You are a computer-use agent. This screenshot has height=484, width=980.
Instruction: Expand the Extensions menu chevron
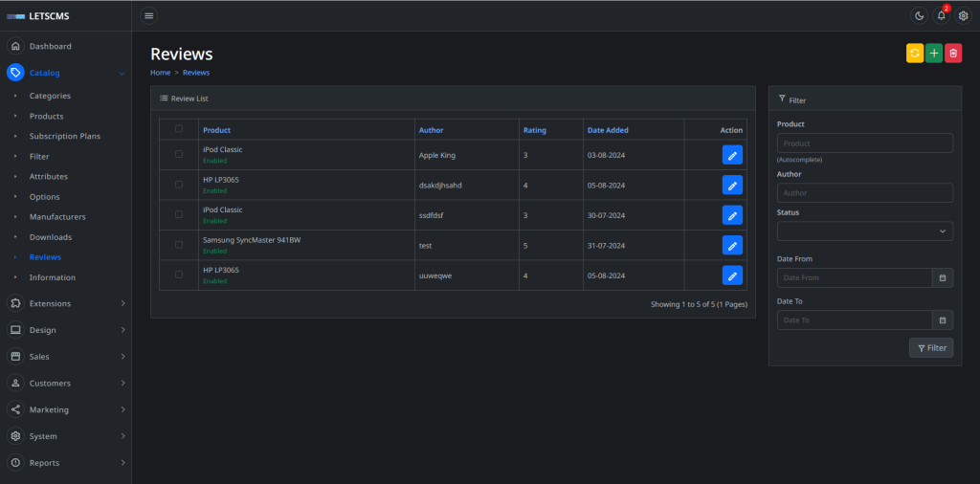pyautogui.click(x=122, y=303)
